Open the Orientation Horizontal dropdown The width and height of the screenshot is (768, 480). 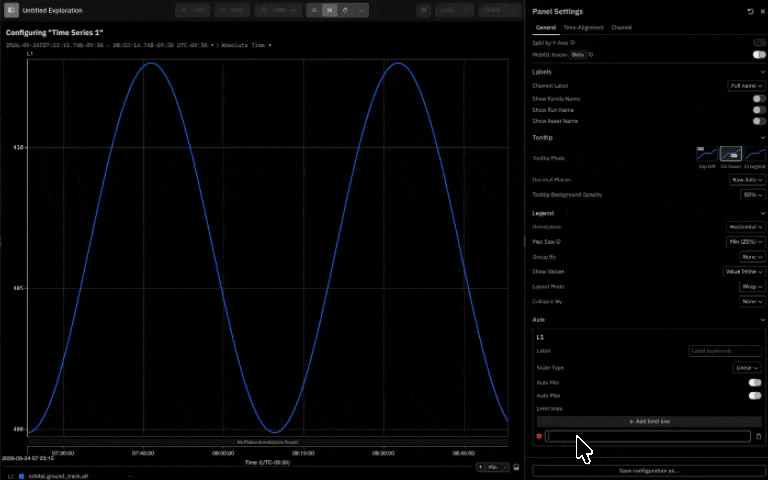tap(745, 227)
